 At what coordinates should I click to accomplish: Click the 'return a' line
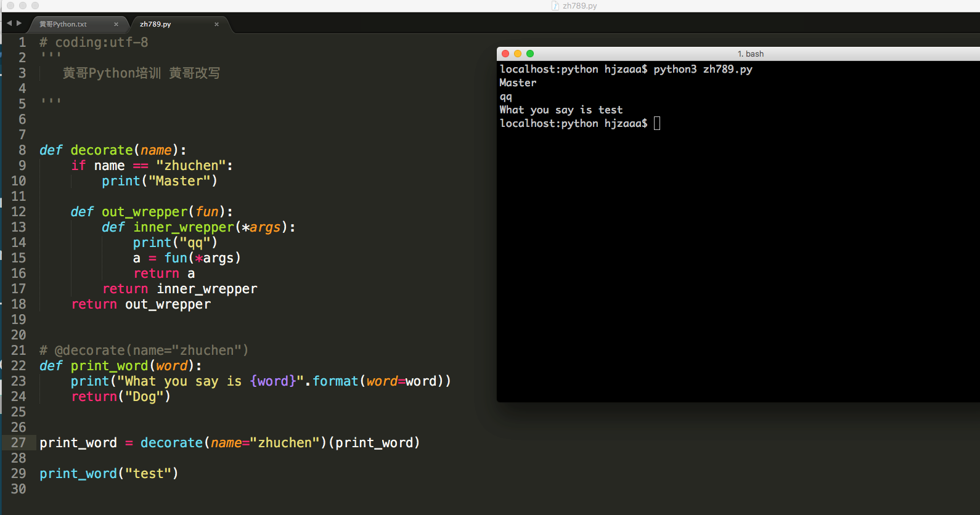pyautogui.click(x=164, y=274)
